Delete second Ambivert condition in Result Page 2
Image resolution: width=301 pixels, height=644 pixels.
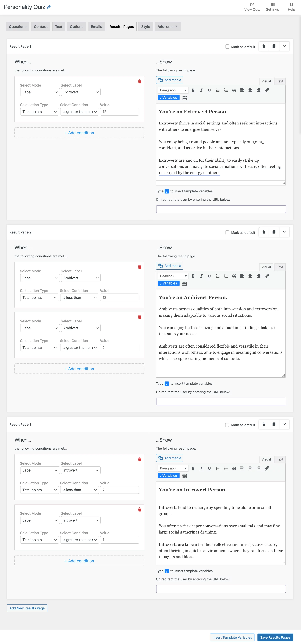click(x=140, y=317)
